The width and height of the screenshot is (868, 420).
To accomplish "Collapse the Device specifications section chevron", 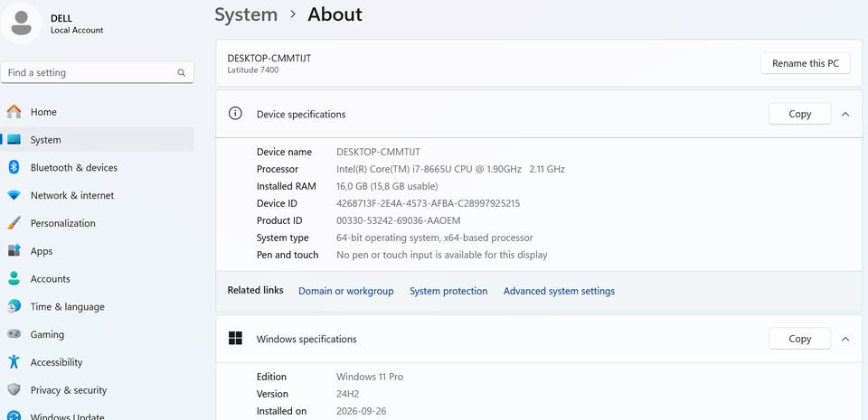I will pos(845,114).
